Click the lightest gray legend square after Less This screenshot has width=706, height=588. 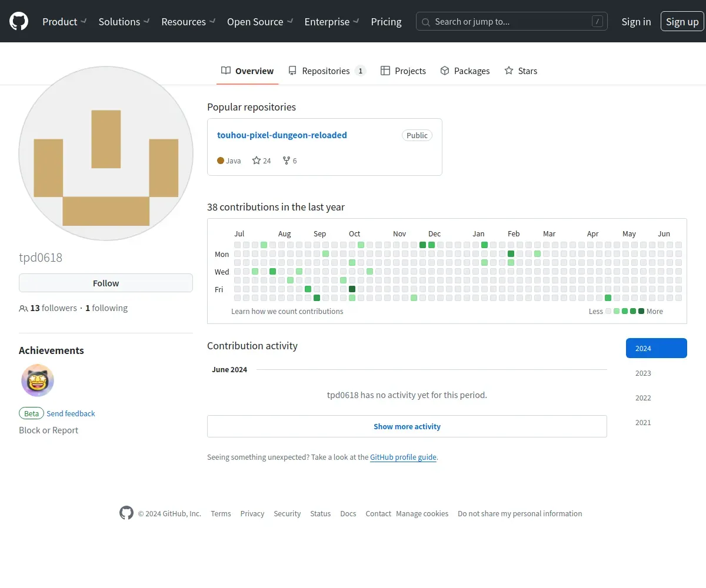[608, 311]
